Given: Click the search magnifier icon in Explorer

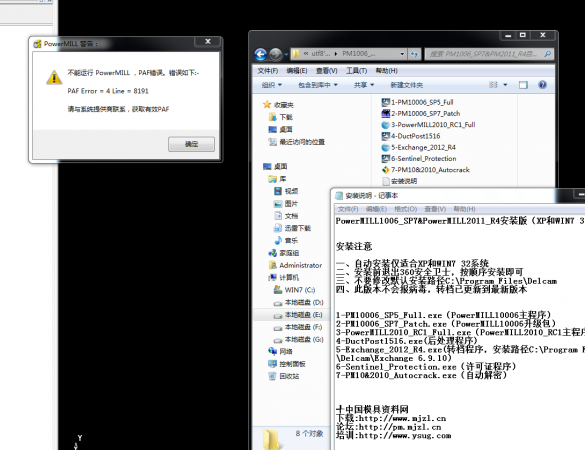Looking at the screenshot, I should pyautogui.click(x=547, y=54).
